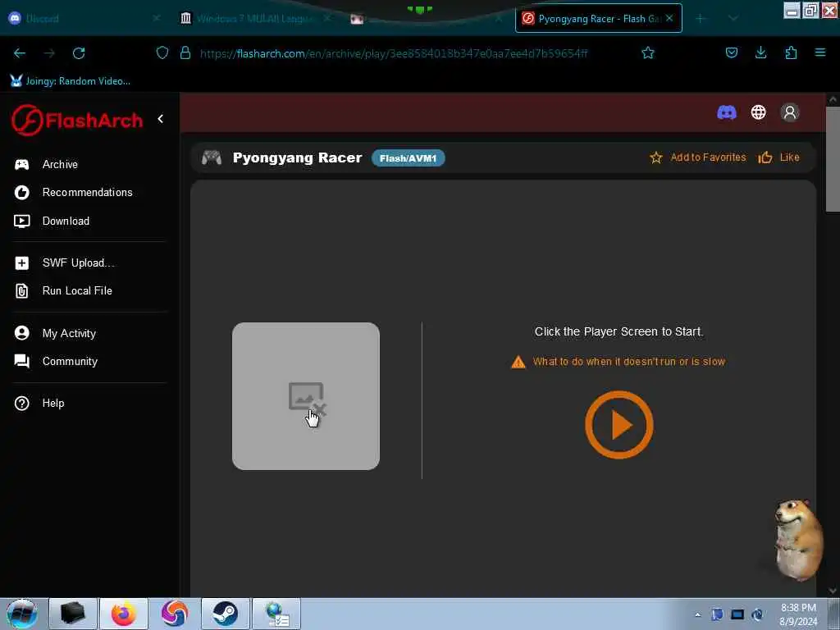Screen dimensions: 840x630
Task: Open the Firefox hamburger menu
Action: 820,52
